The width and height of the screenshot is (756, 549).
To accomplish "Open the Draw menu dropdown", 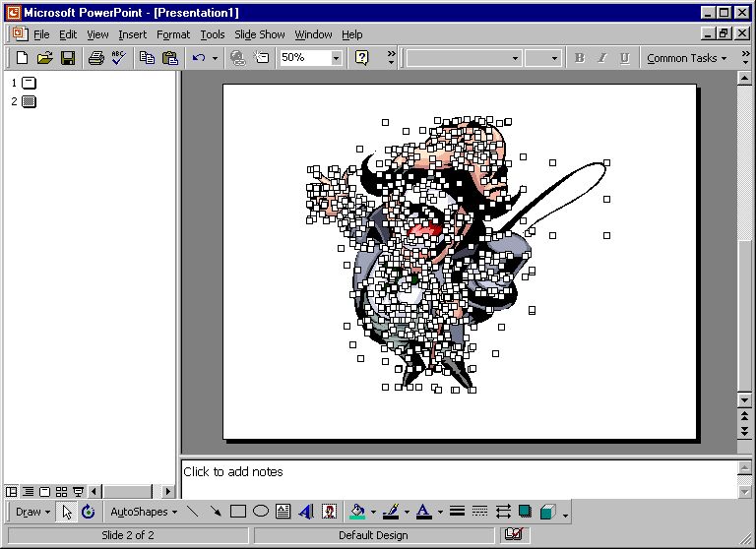I will [32, 512].
